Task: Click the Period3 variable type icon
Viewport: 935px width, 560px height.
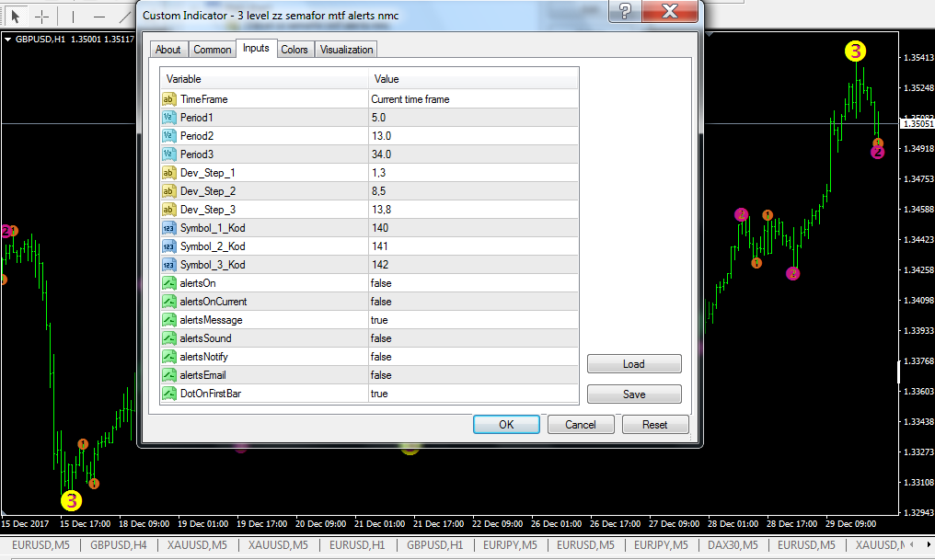Action: coord(168,154)
